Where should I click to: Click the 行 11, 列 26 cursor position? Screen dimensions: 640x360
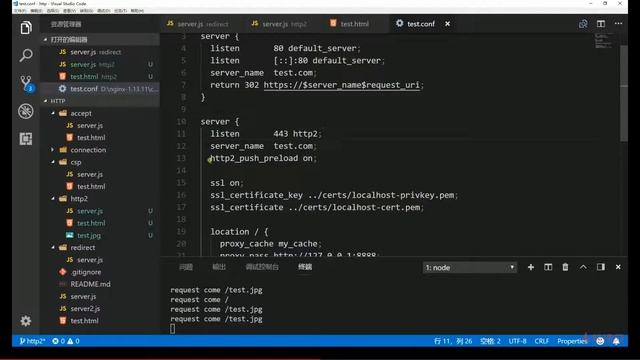click(453, 341)
